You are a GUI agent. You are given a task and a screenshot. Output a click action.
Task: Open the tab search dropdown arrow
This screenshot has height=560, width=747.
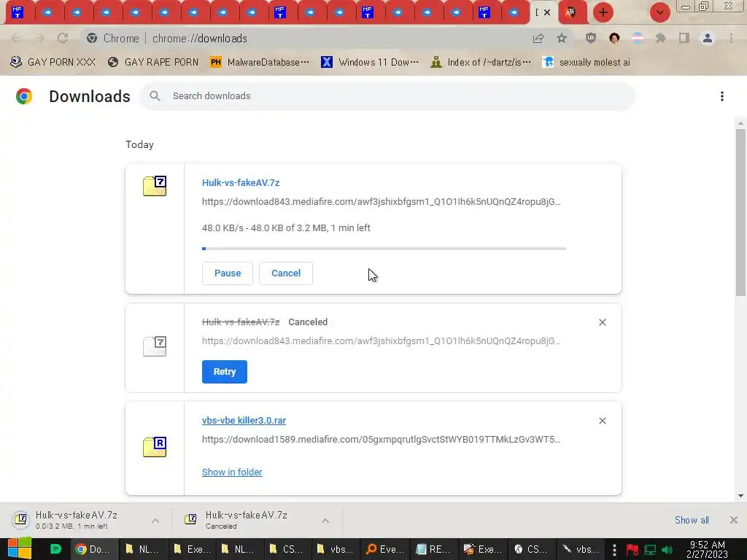[x=659, y=12]
